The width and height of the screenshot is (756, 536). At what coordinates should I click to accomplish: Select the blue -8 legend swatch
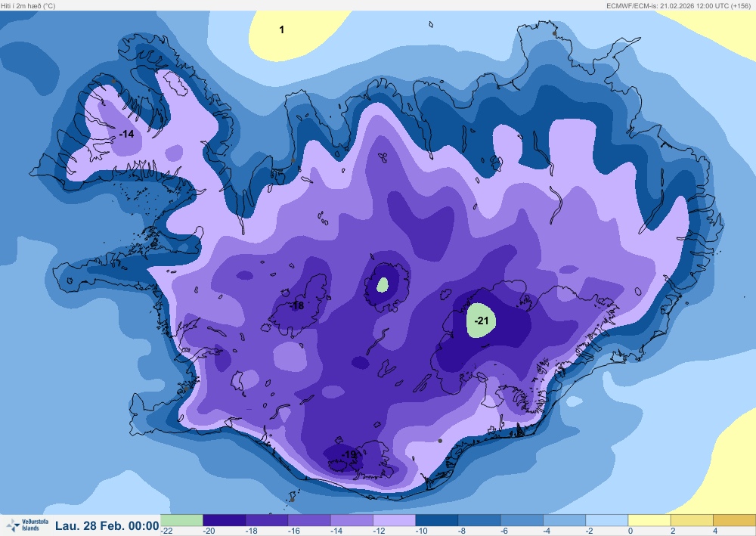click(479, 520)
